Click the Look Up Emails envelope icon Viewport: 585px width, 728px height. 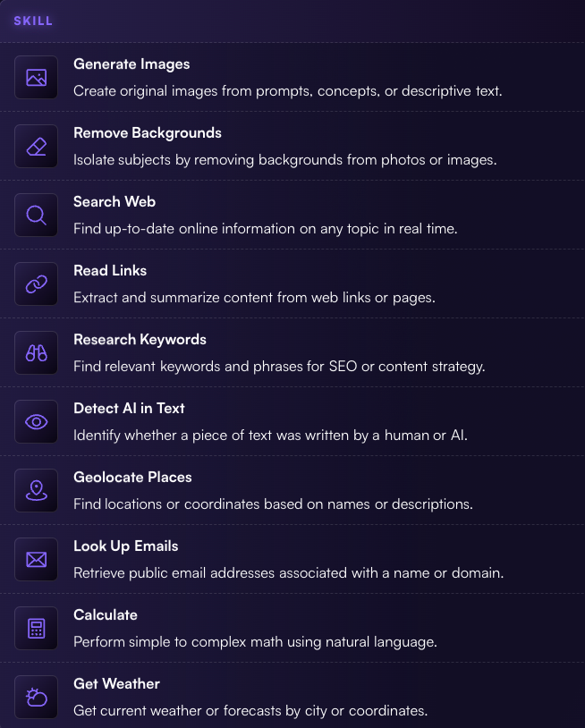(x=36, y=560)
